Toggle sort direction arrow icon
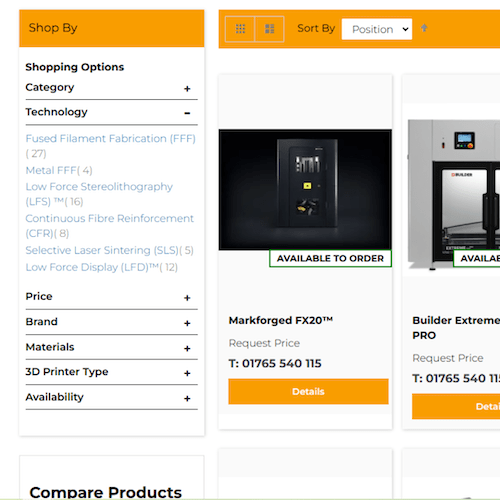Screen dimensions: 500x500 tap(424, 28)
